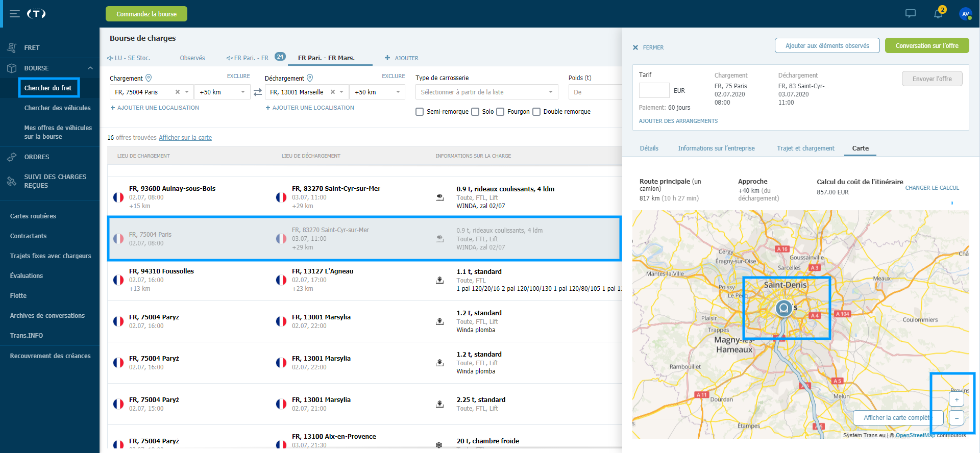The height and width of the screenshot is (453, 980).
Task: Open the loading +50 km radius dropdown
Action: [222, 92]
